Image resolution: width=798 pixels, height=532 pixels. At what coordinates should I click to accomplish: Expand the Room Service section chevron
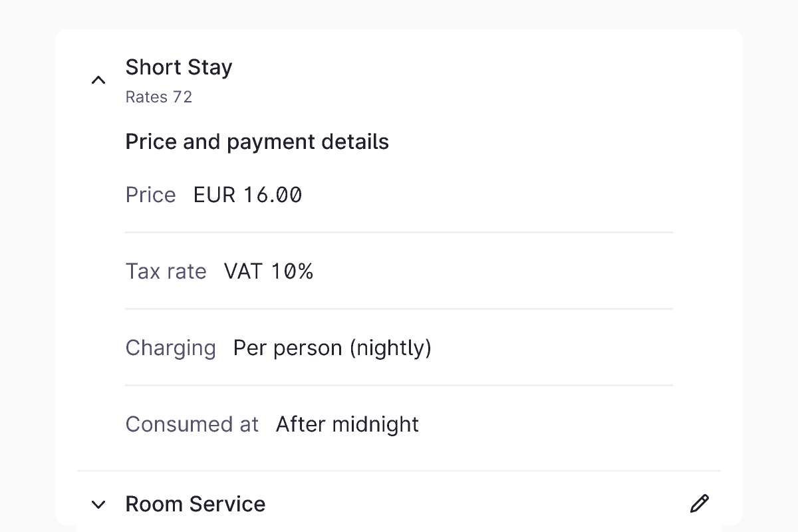[98, 505]
